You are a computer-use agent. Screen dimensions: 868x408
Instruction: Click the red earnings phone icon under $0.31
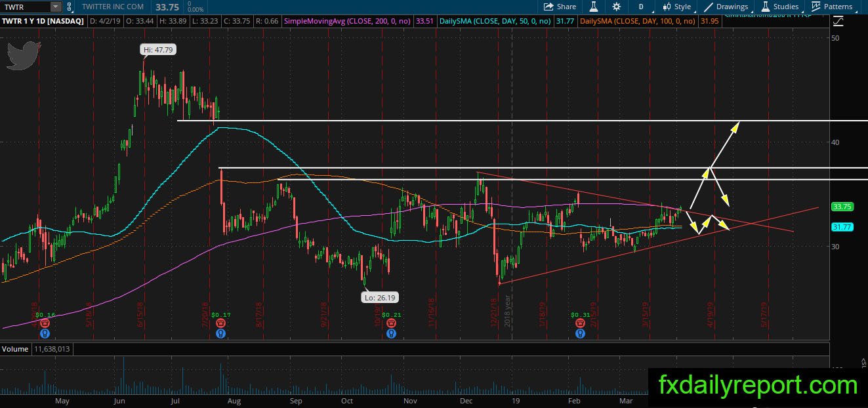(x=580, y=323)
